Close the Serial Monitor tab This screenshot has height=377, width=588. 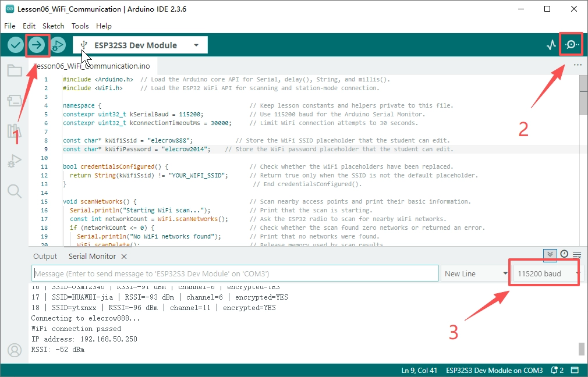pyautogui.click(x=124, y=257)
